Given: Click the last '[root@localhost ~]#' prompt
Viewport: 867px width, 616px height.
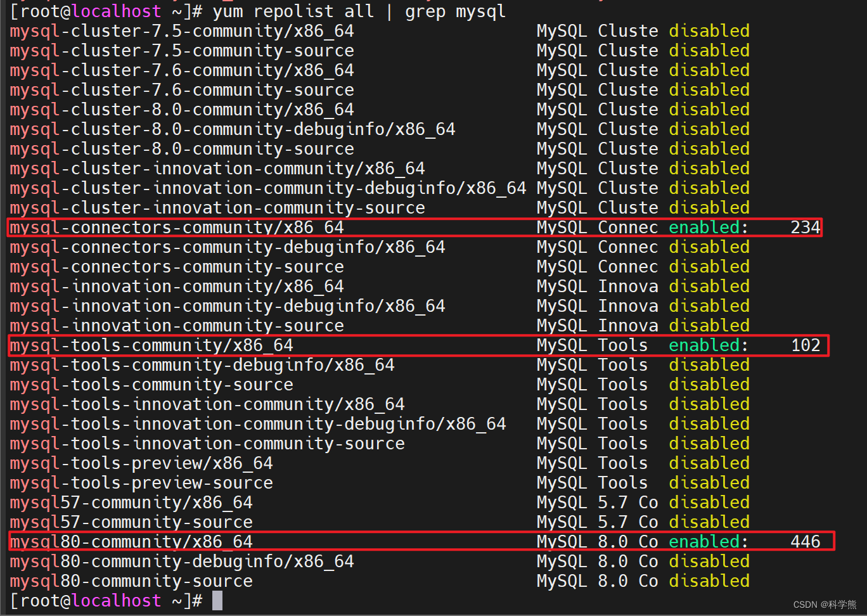Looking at the screenshot, I should click(x=106, y=601).
